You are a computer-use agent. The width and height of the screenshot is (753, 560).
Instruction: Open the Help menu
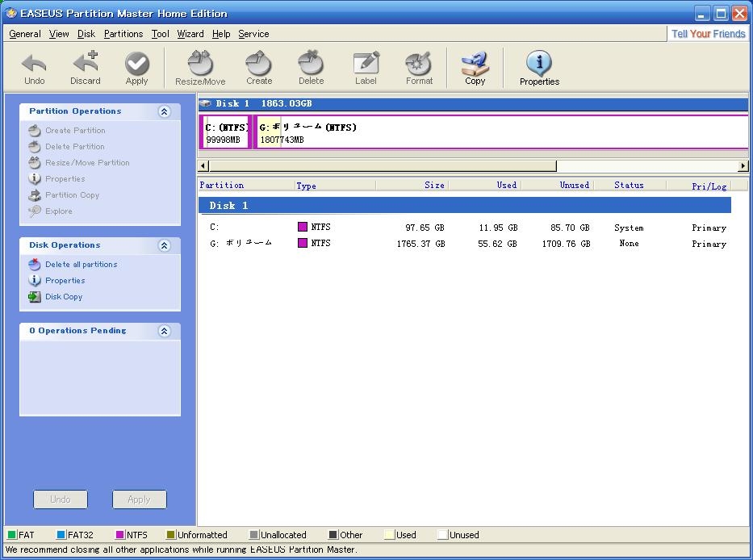click(x=221, y=34)
